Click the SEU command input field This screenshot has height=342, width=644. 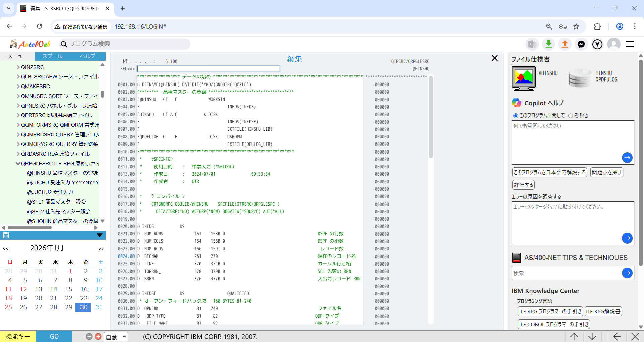click(208, 69)
